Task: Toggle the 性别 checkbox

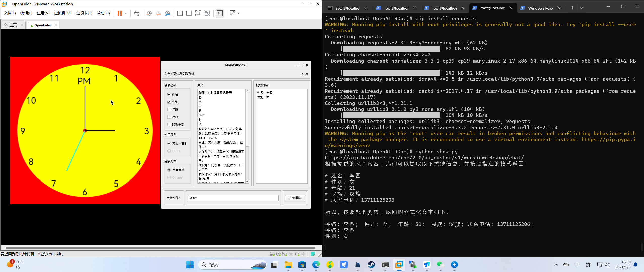Action: tap(169, 102)
